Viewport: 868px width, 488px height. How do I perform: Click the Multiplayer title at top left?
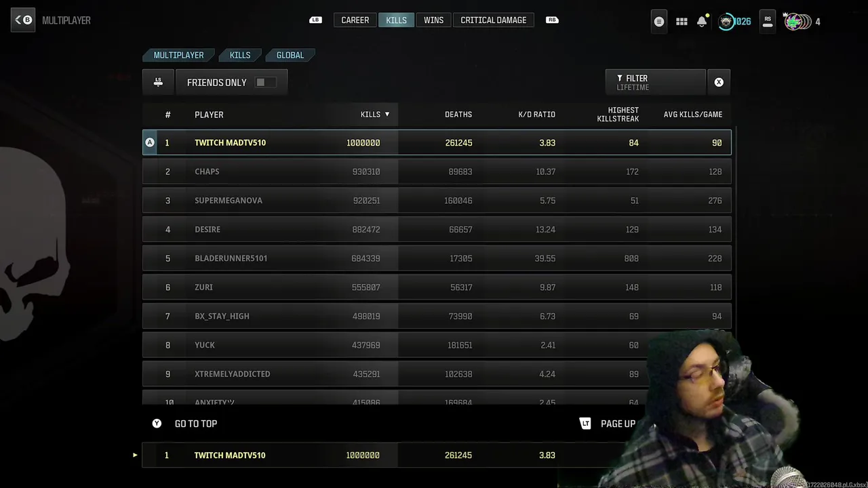click(66, 20)
